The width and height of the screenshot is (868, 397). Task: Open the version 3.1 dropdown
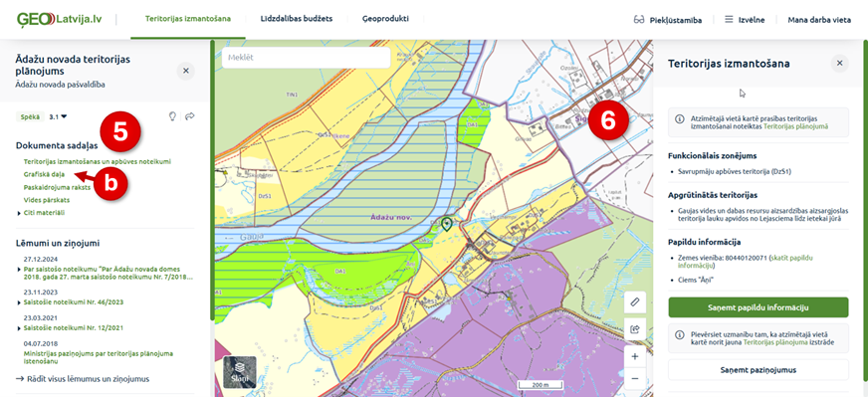click(x=58, y=116)
